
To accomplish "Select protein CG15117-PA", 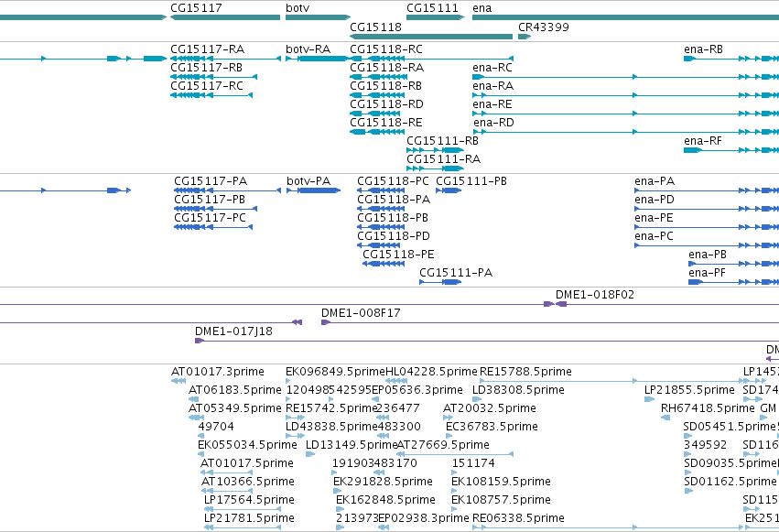I will (211, 181).
